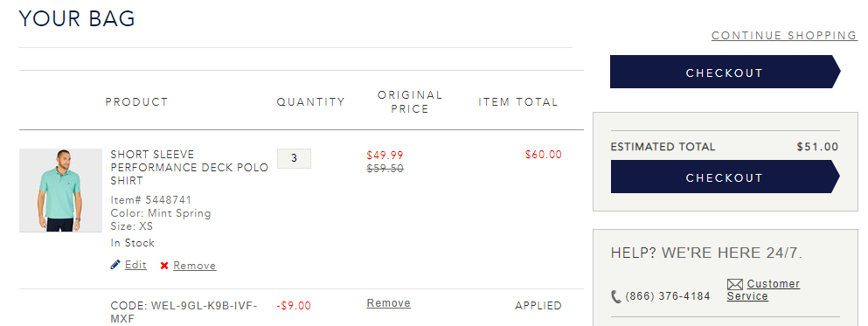The height and width of the screenshot is (326, 868).
Task: Open the polo shirt product thumbnail
Action: pyautogui.click(x=61, y=191)
